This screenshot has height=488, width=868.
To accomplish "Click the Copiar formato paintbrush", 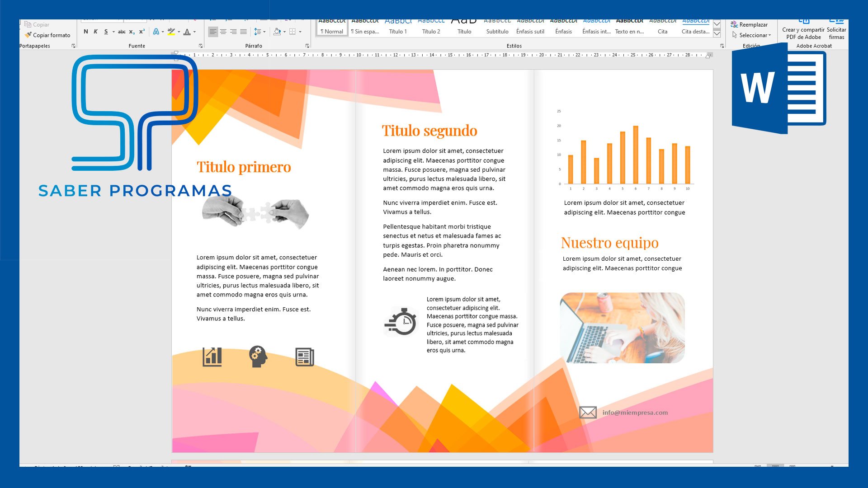I will pyautogui.click(x=47, y=35).
